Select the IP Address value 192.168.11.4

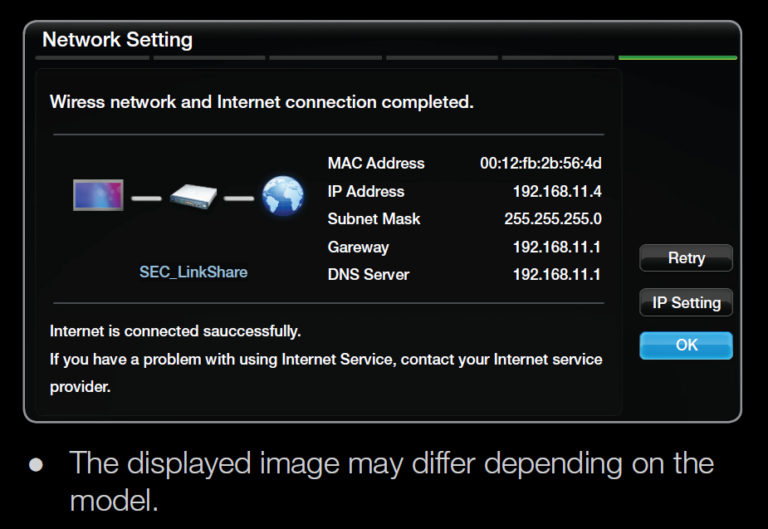pyautogui.click(x=557, y=192)
